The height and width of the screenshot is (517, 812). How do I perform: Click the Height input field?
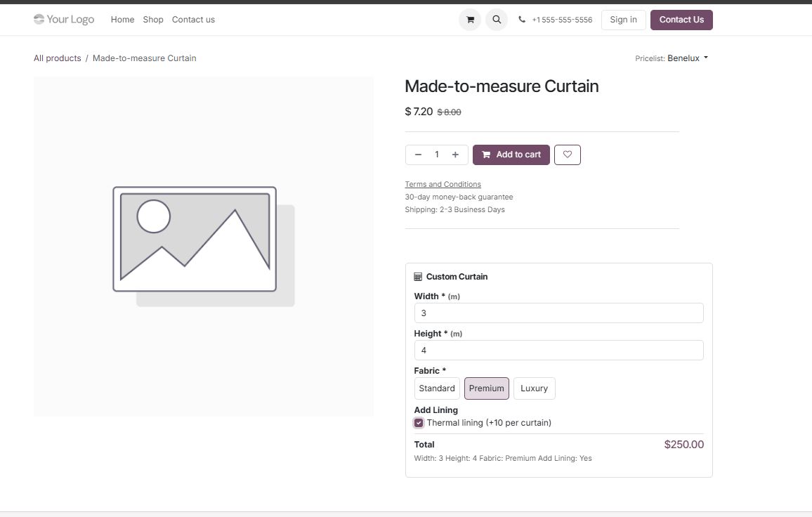tap(558, 351)
